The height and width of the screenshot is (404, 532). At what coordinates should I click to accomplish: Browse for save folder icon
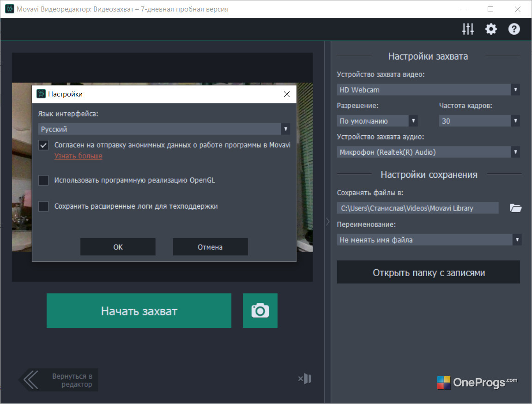pyautogui.click(x=515, y=208)
